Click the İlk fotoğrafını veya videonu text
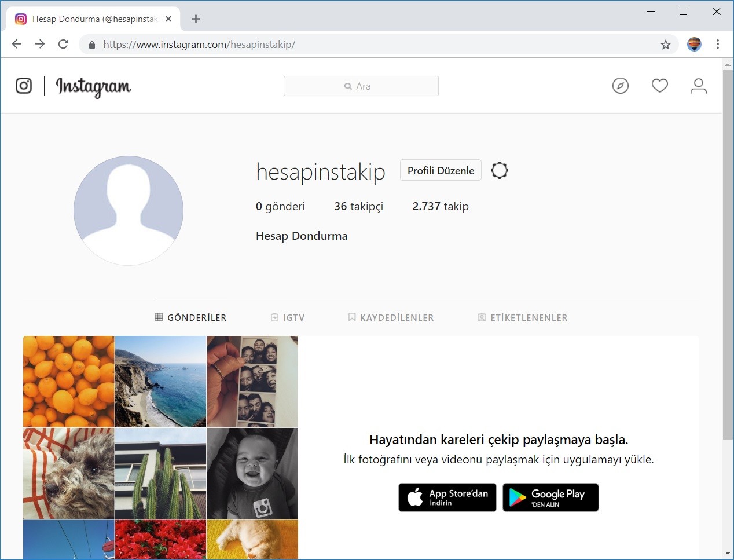The width and height of the screenshot is (734, 560). click(x=498, y=460)
